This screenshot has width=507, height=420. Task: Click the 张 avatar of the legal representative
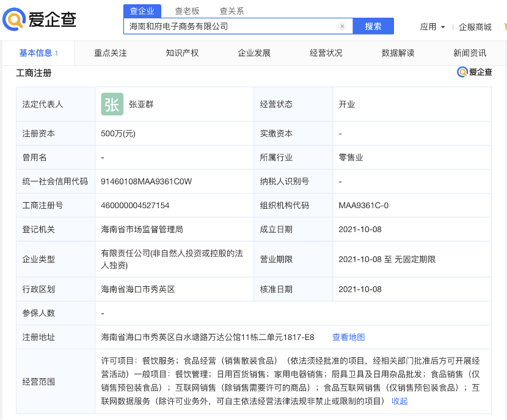coord(112,104)
